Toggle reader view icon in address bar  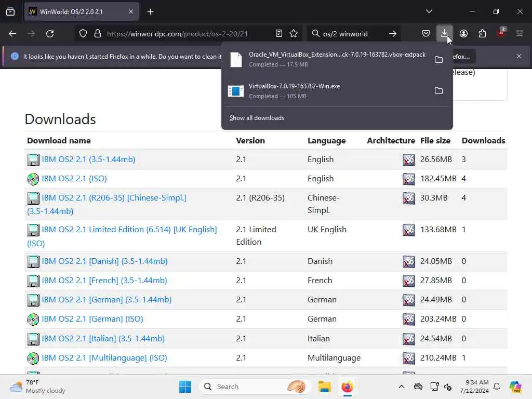tap(279, 34)
